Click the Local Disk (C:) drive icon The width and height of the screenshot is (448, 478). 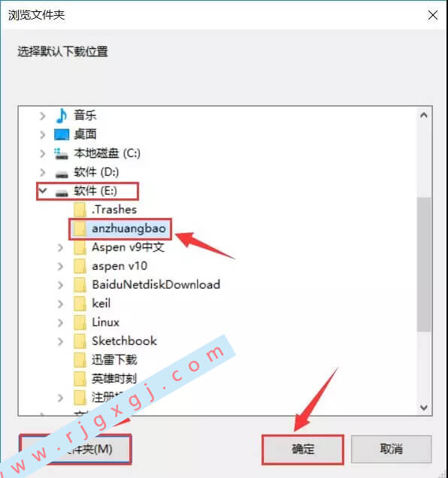61,153
